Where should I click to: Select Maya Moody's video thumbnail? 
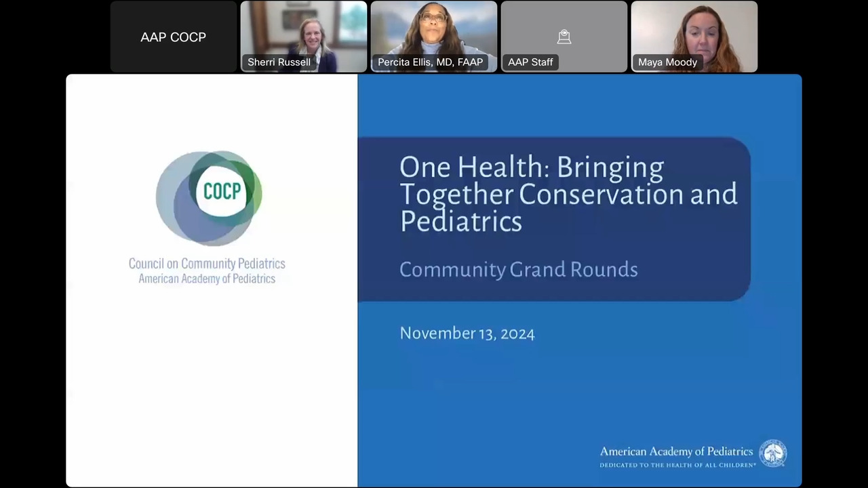[694, 30]
